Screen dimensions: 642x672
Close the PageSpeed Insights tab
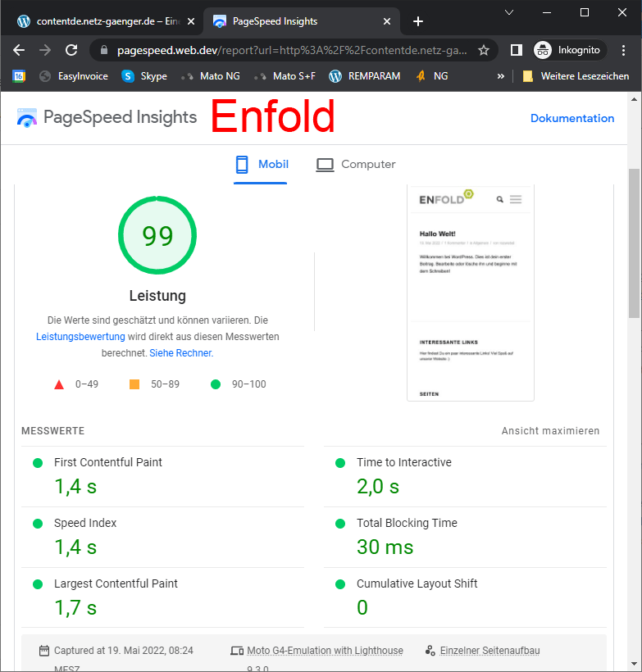tap(387, 21)
